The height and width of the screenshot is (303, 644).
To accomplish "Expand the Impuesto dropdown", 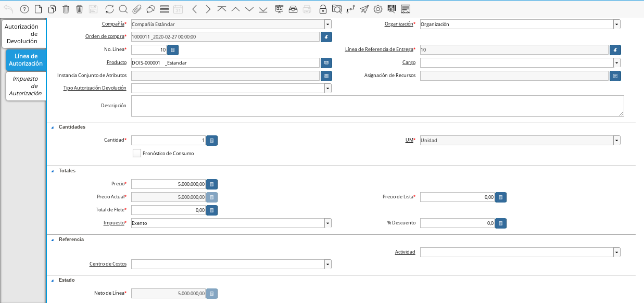I will [327, 223].
